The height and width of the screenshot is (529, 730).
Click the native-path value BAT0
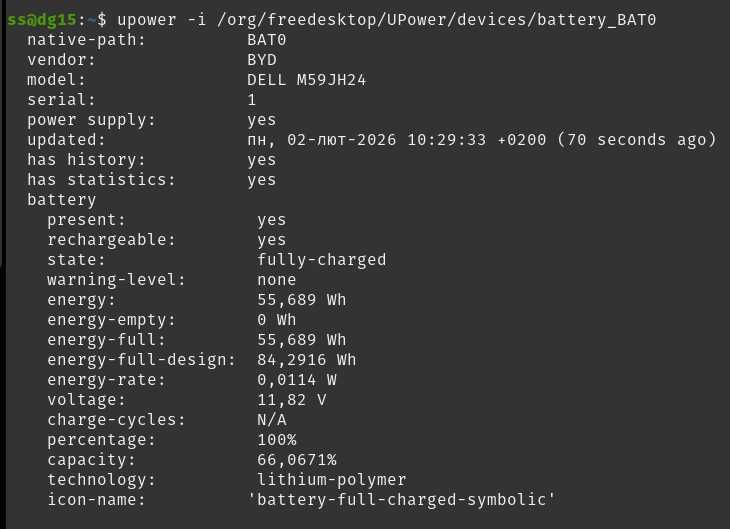[x=267, y=40]
